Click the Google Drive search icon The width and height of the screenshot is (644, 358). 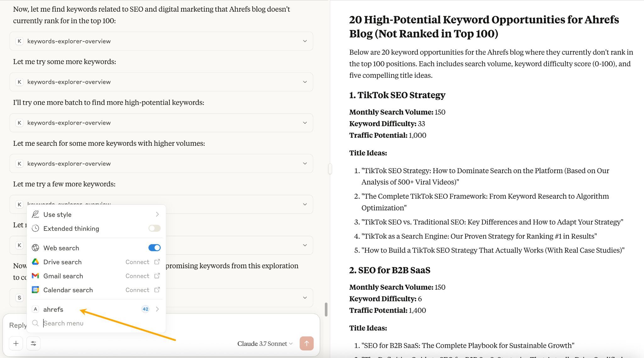36,262
